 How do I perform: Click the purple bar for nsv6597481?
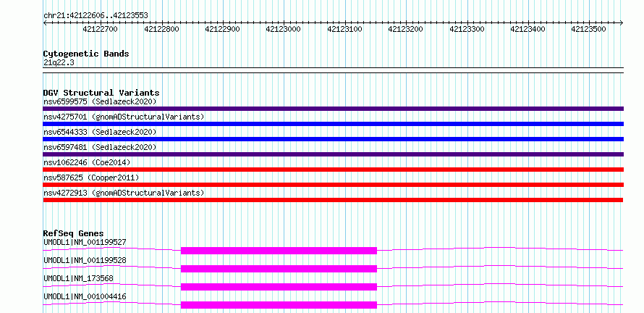click(x=333, y=154)
